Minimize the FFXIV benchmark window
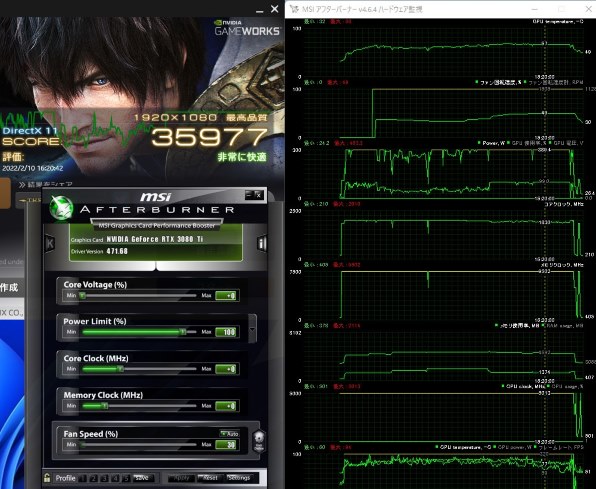 (260, 10)
